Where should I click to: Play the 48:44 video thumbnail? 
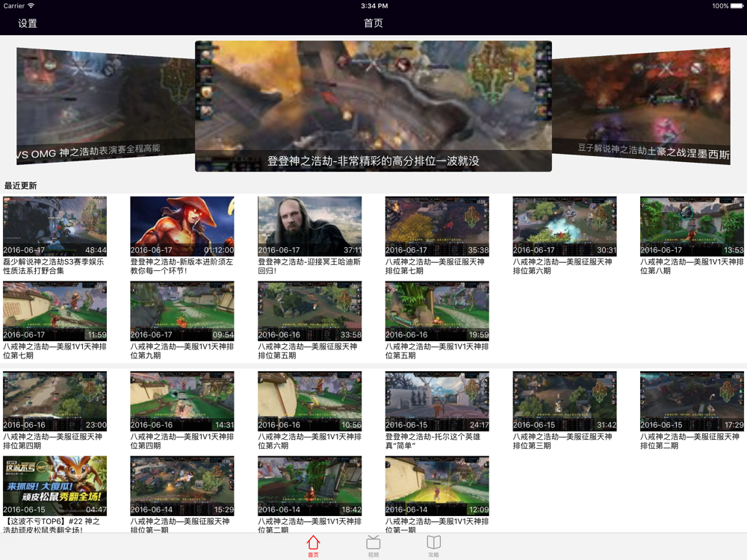[x=55, y=226]
